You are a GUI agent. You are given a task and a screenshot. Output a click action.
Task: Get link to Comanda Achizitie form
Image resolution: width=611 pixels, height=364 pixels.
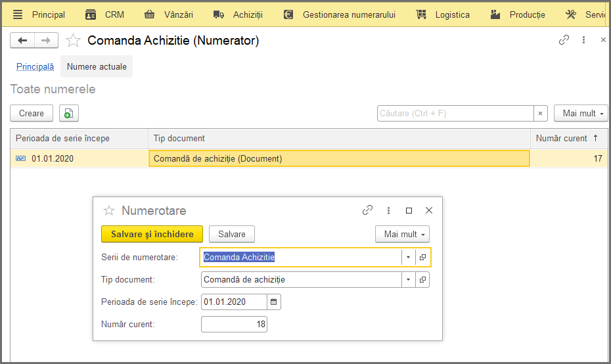coord(564,40)
